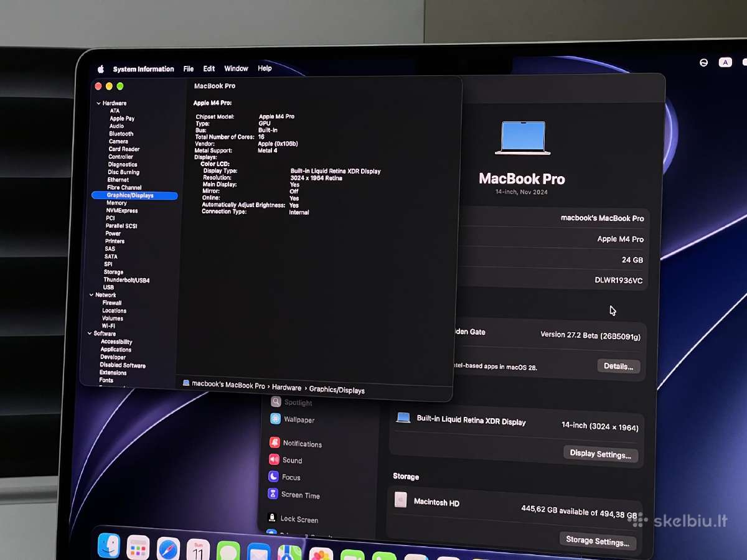This screenshot has height=560, width=747.
Task: Select Ethernet in hardware list
Action: click(118, 180)
